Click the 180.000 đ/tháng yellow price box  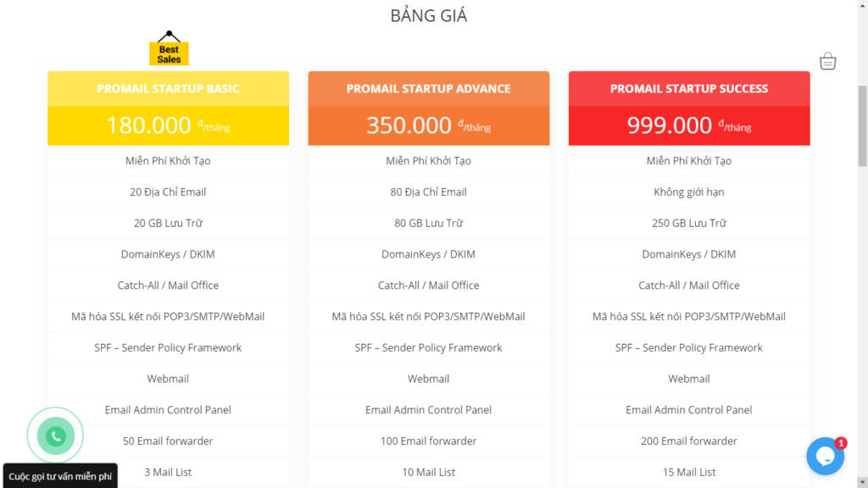click(x=169, y=125)
